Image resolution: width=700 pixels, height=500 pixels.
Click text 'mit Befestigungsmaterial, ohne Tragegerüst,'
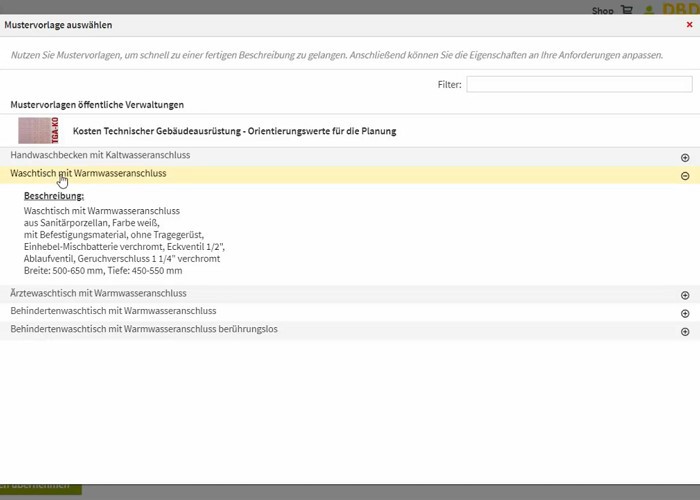pos(114,235)
